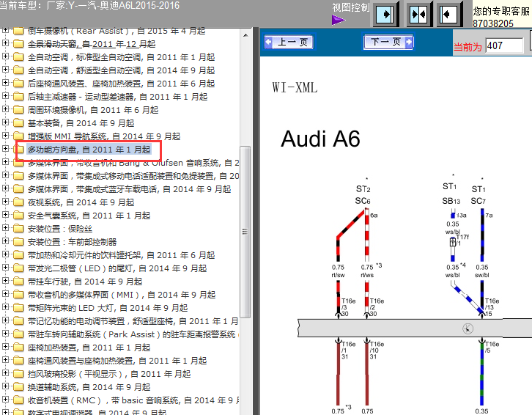Open folder icon for 收音机装置（RMC）
532x415 pixels.
coord(18,400)
